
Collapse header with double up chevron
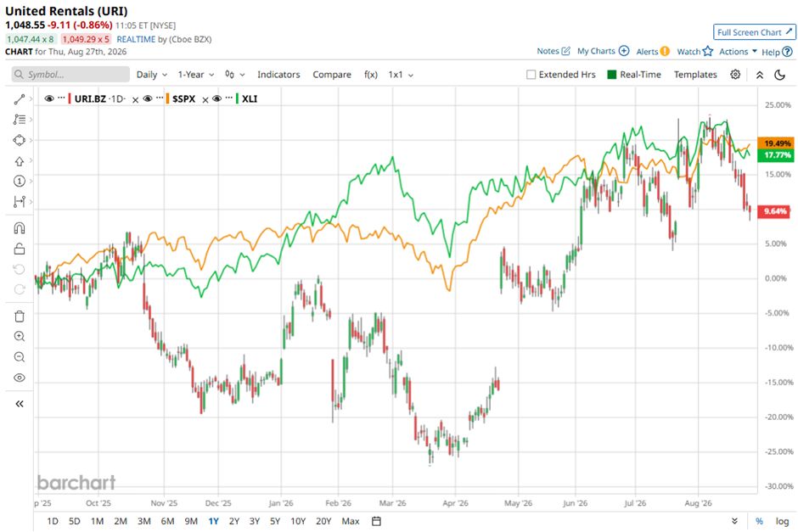(x=759, y=75)
